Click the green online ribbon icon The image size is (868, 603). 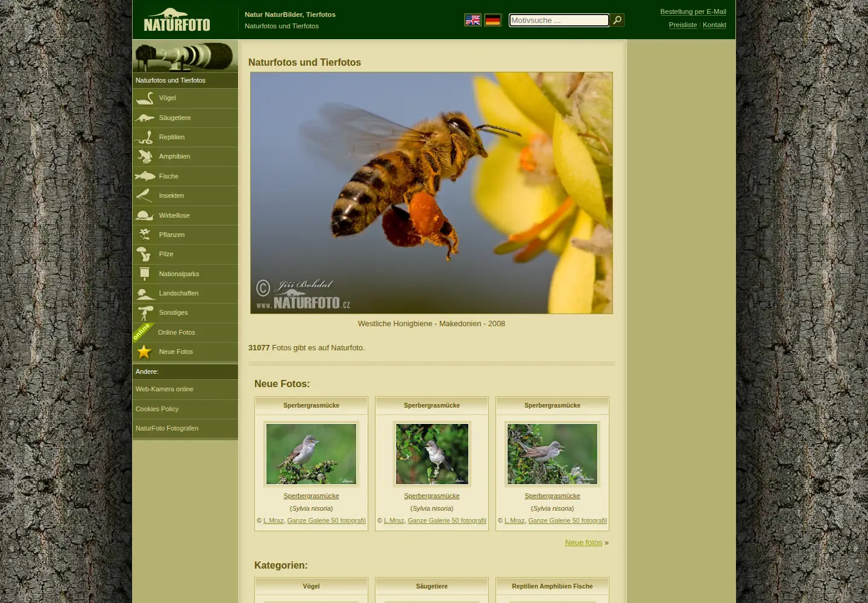click(142, 332)
